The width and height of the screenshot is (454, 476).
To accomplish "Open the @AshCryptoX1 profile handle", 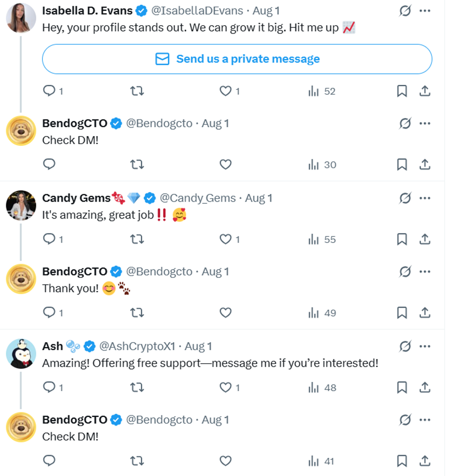I will [137, 346].
